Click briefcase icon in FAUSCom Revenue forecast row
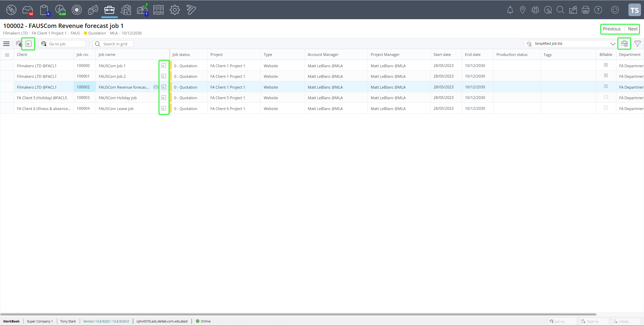Viewport: 644px width, 326px height. (156, 87)
